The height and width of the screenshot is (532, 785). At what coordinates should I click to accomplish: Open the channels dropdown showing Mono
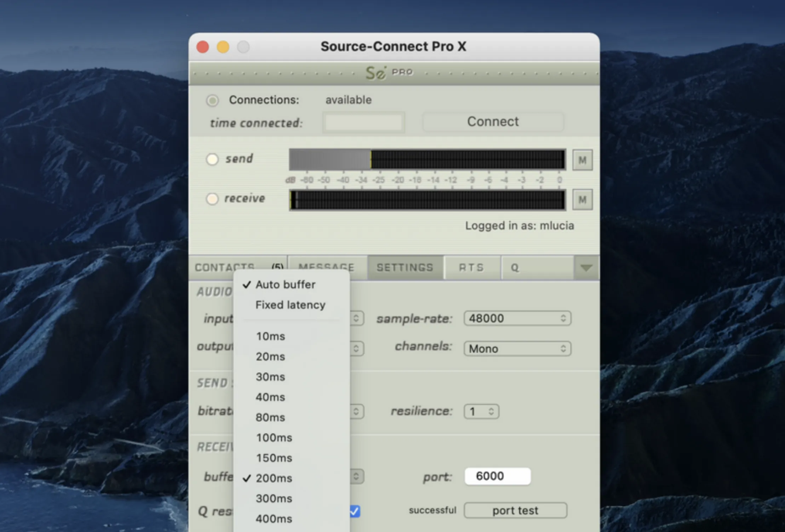(x=517, y=349)
